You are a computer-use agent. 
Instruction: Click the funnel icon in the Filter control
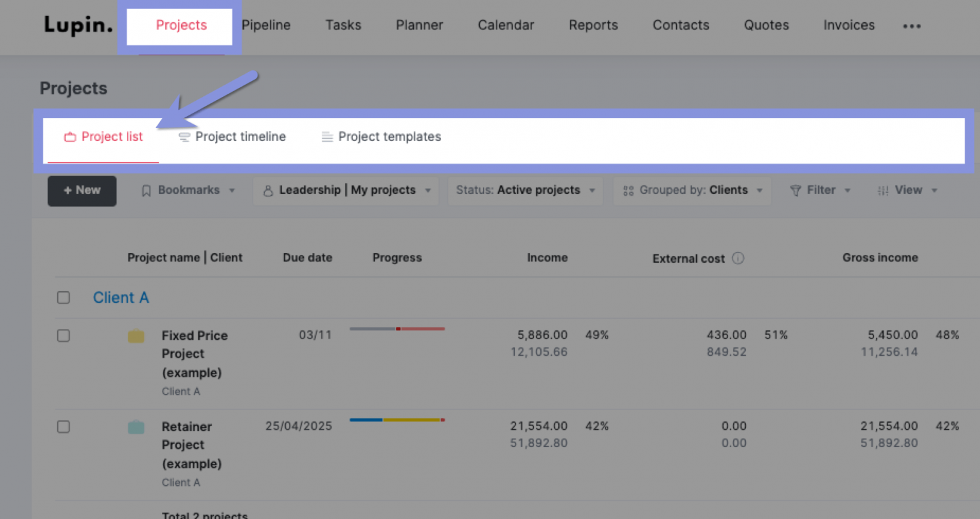(x=795, y=190)
